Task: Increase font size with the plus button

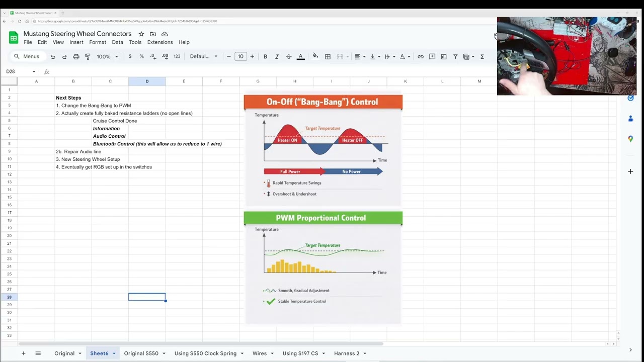Action: pos(252,57)
